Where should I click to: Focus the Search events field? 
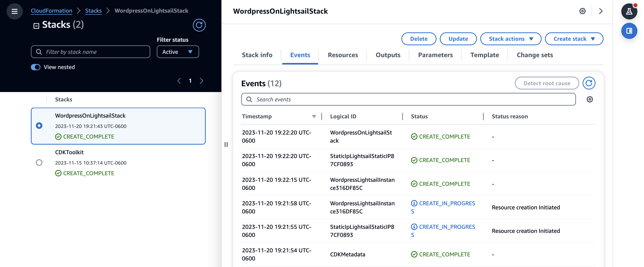(408, 99)
